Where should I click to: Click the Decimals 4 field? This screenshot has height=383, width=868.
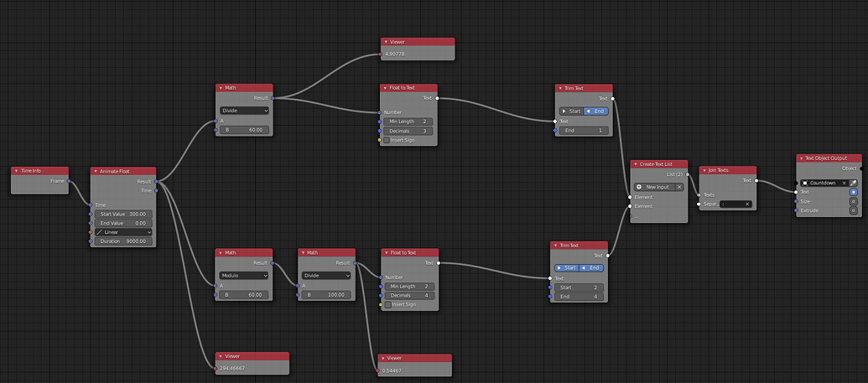[409, 296]
